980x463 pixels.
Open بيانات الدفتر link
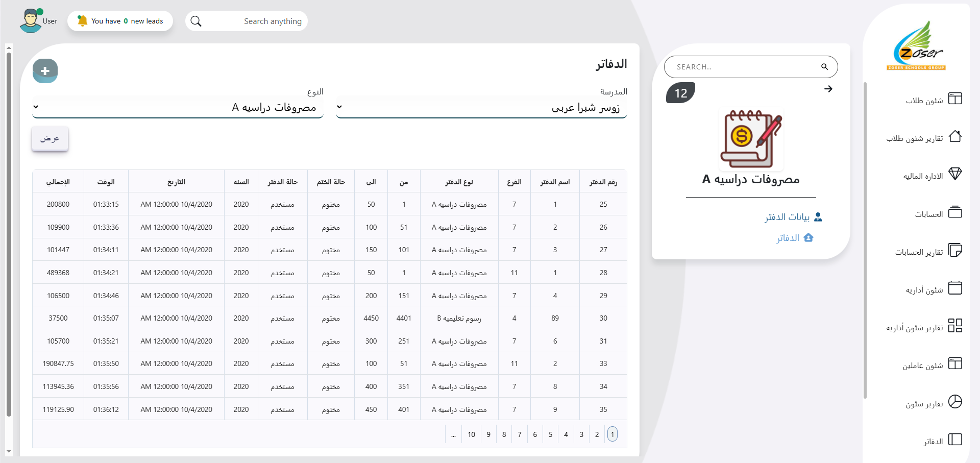click(x=787, y=217)
